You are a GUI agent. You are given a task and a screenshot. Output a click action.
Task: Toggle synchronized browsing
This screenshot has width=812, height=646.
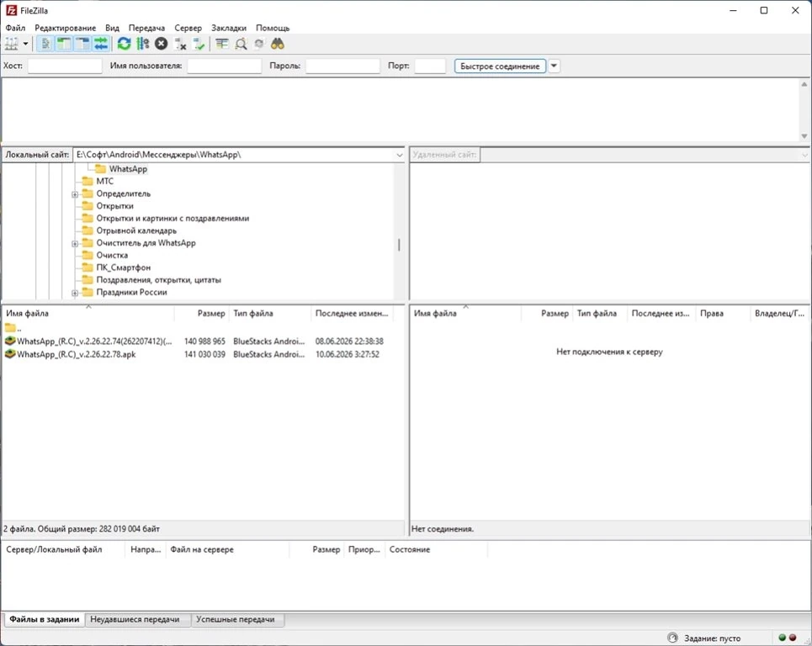point(259,44)
